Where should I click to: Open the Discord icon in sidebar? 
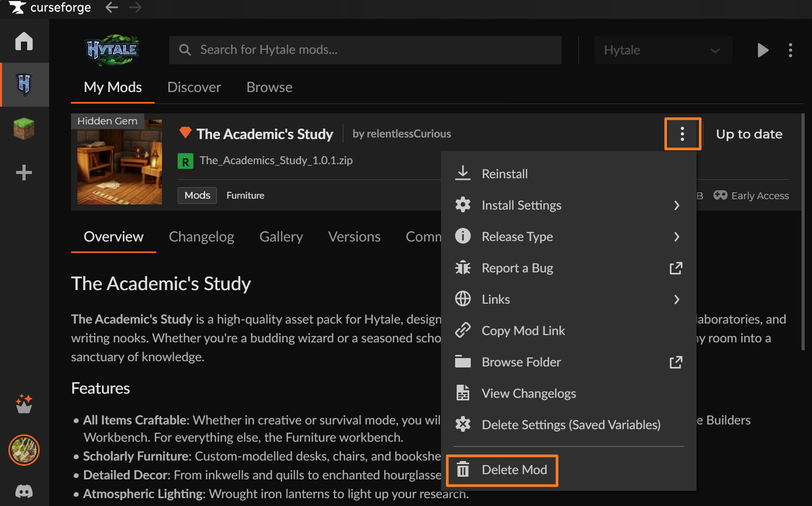pos(24,491)
